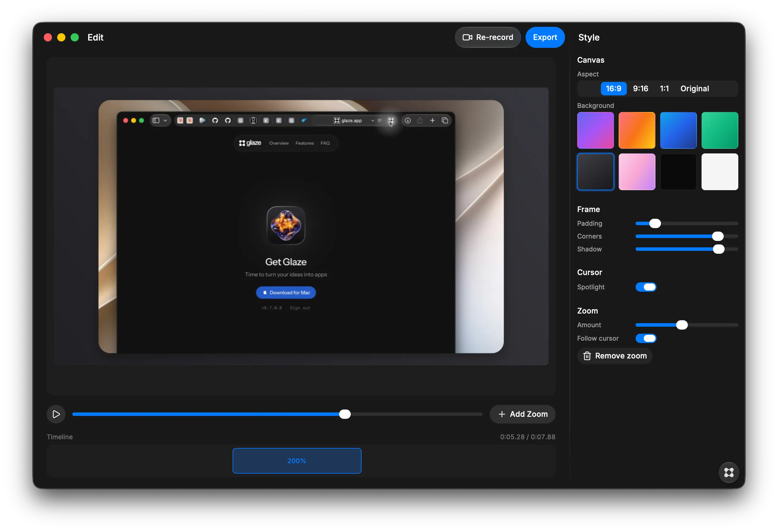The width and height of the screenshot is (778, 532).
Task: Click the Zoom Amount slider handle
Action: pyautogui.click(x=682, y=325)
